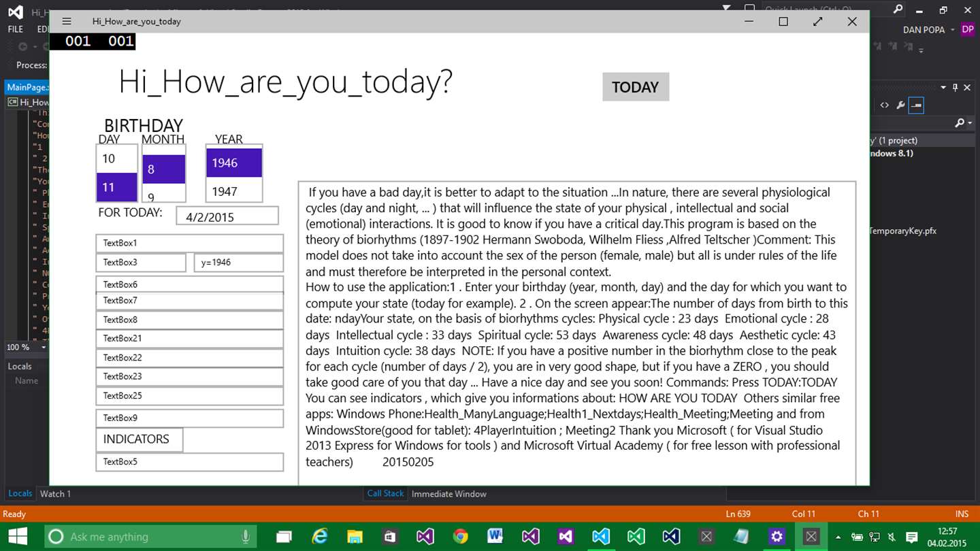Open the Solution Explorer window position dropdown arrow
Image resolution: width=980 pixels, height=551 pixels.
point(943,88)
